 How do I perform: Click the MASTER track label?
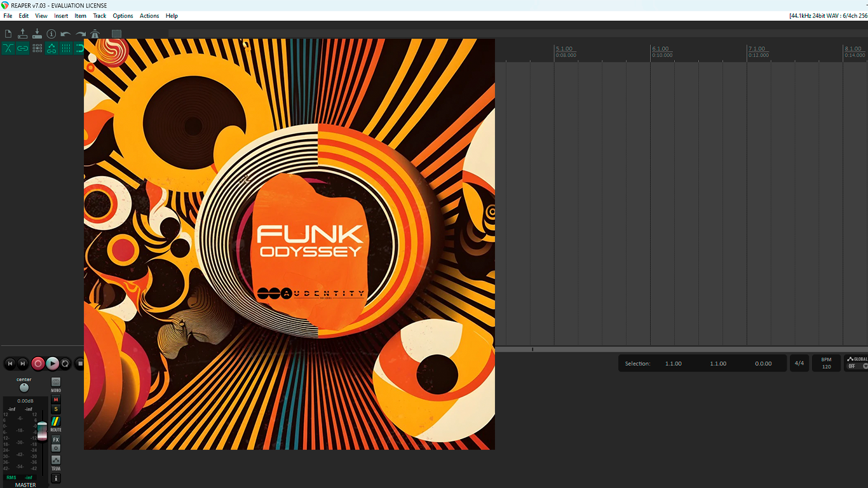pos(25,485)
